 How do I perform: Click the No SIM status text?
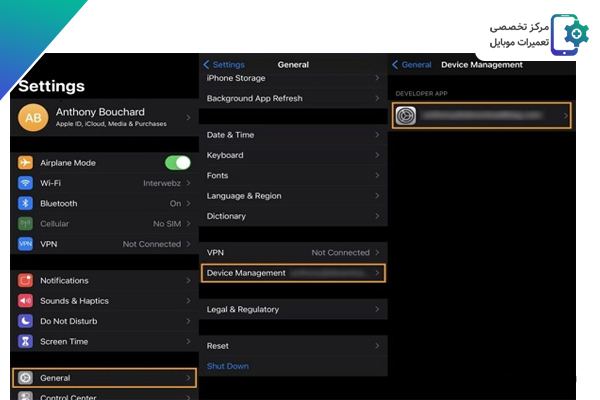pos(167,224)
